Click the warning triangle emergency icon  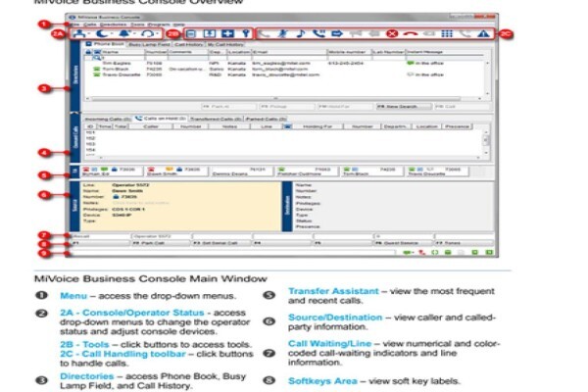pyautogui.click(x=484, y=33)
